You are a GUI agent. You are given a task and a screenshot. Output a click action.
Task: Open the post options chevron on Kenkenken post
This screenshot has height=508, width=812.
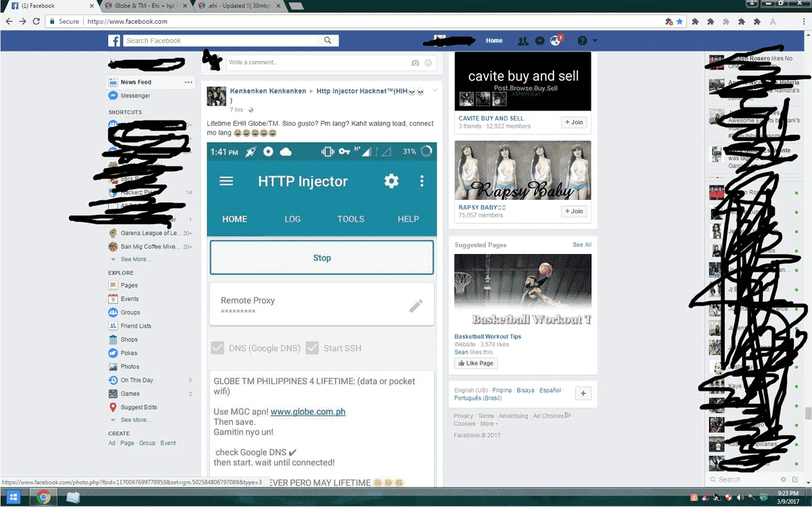point(435,90)
